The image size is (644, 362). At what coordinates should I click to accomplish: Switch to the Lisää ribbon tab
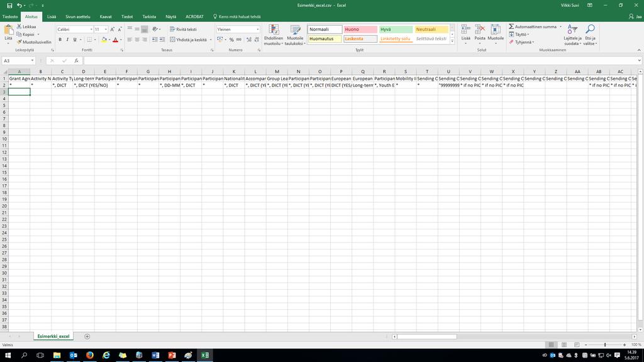pyautogui.click(x=52, y=17)
